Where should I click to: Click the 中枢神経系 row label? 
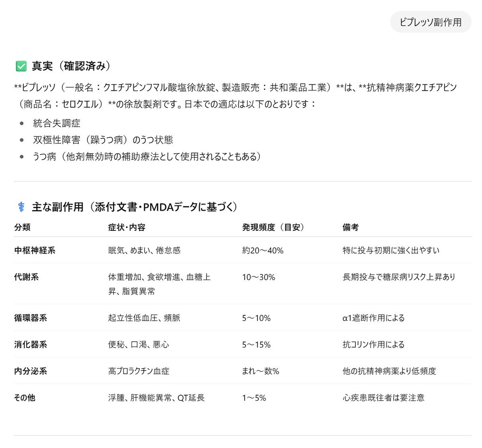[35, 250]
